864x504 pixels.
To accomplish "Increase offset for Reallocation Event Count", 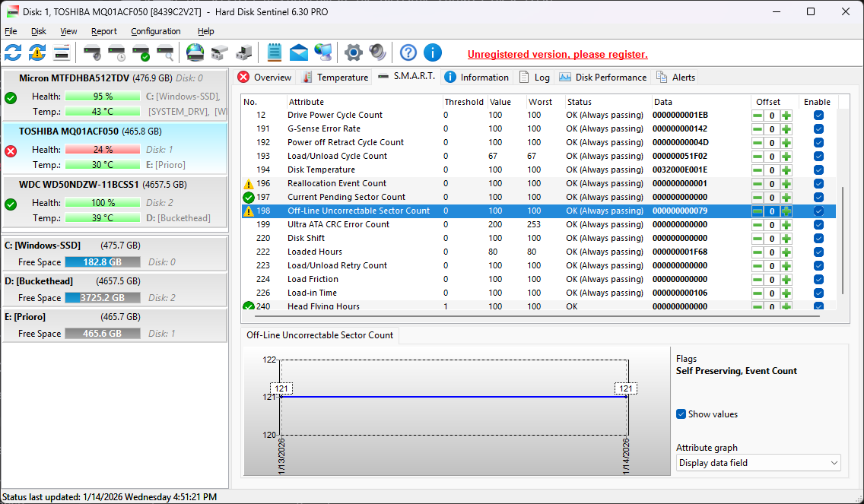I will [x=786, y=183].
